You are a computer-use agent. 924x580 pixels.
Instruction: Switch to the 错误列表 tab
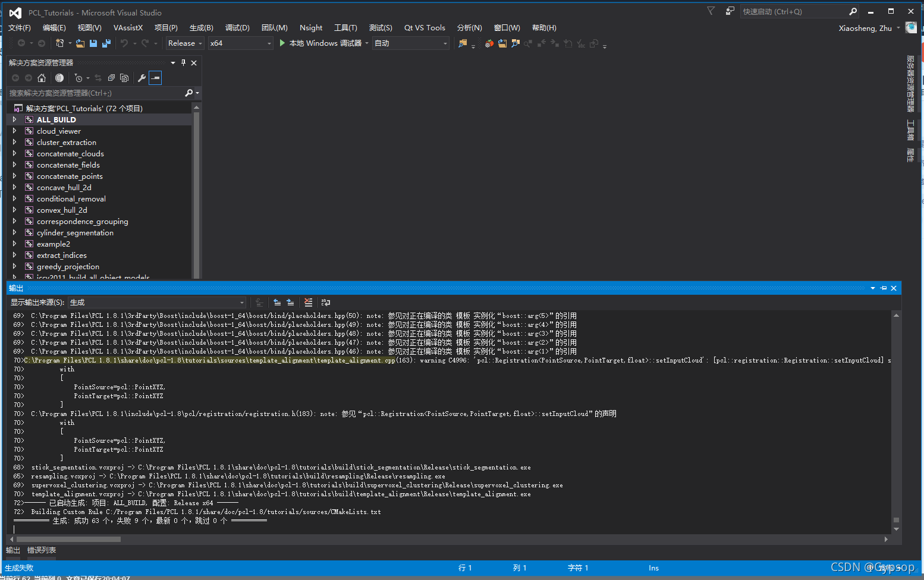(42, 550)
